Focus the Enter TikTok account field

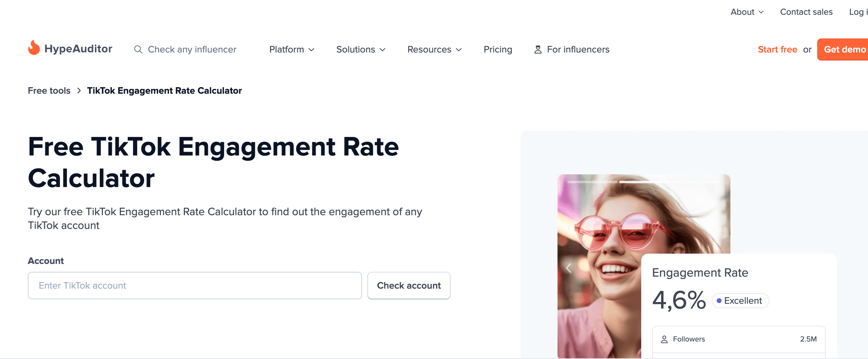pyautogui.click(x=195, y=286)
